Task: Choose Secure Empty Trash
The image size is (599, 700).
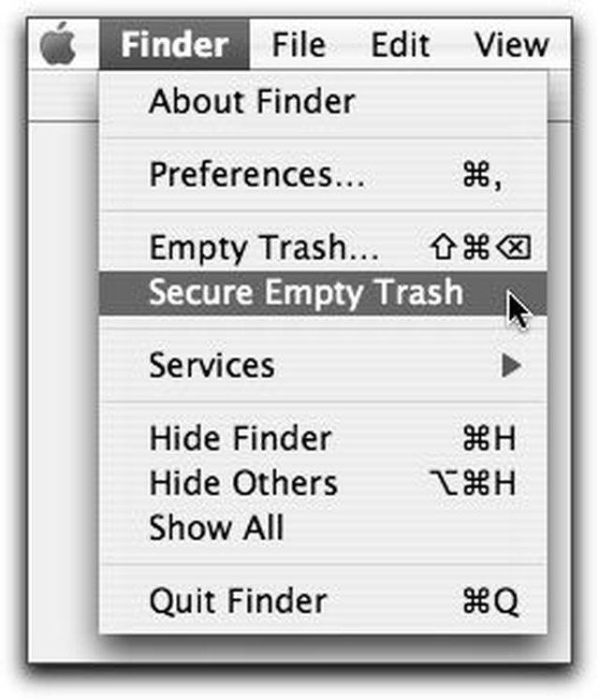Action: 323,293
